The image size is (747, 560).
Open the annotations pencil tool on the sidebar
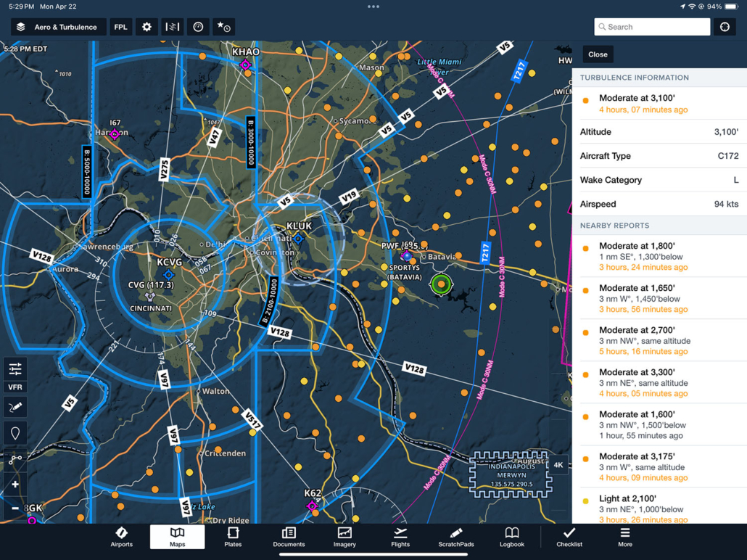pos(15,407)
